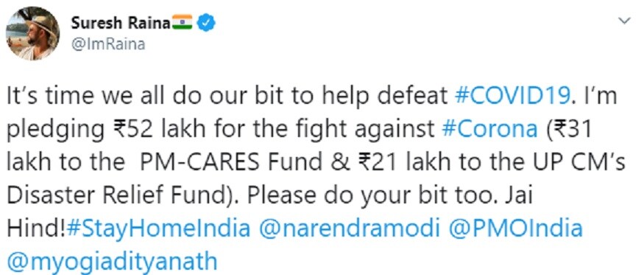Viewport: 644px width, 275px height.
Task: Open the @ImRaina handle
Action: coord(108,44)
